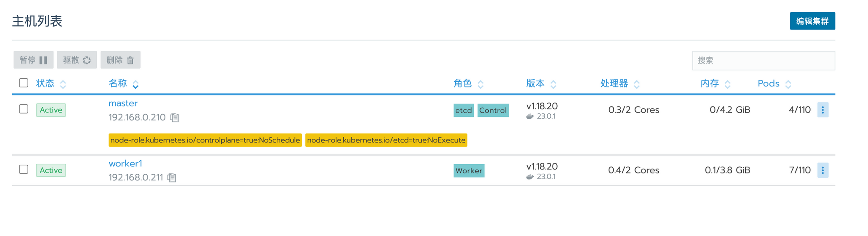
Task: Click the 驱散 drain button
Action: tap(77, 60)
